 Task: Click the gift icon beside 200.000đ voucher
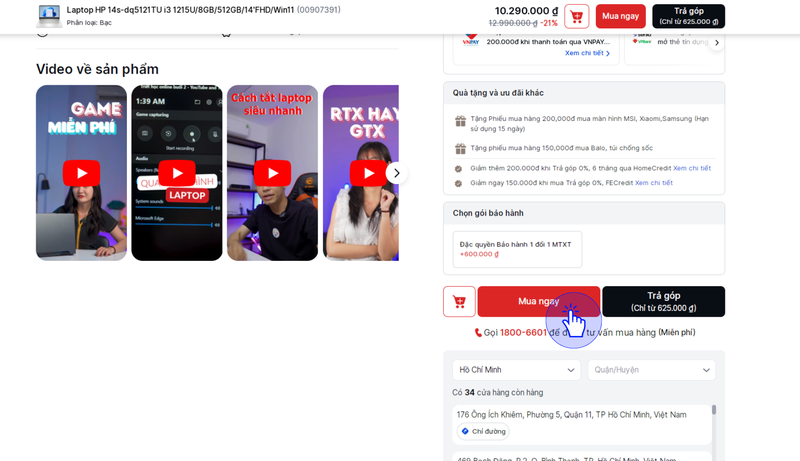coord(460,121)
